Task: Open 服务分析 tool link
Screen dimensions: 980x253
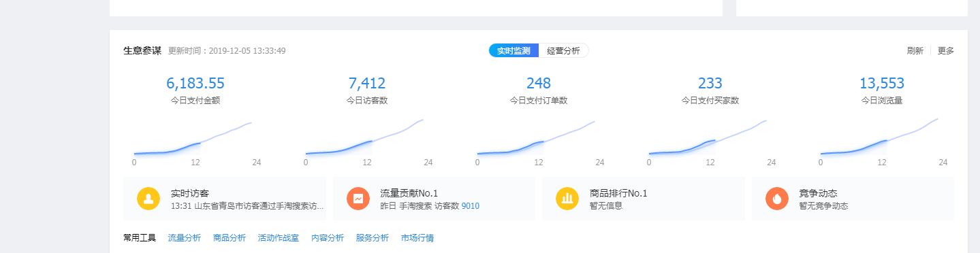Action: [373, 238]
